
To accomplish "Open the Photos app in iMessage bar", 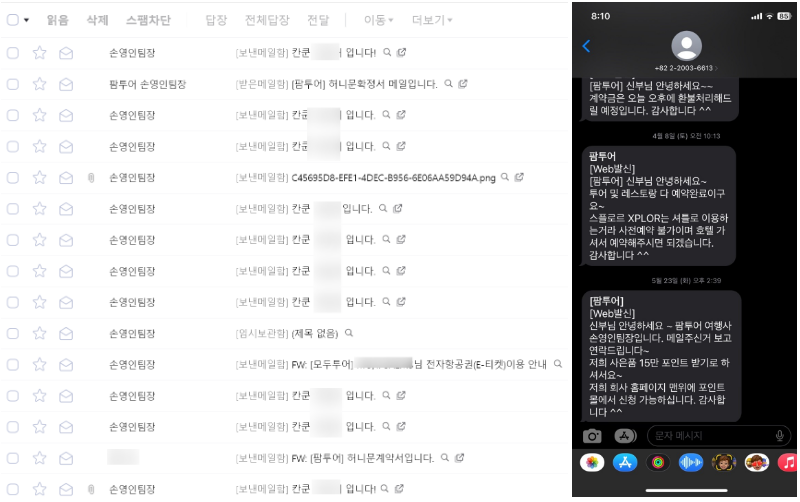I will click(592, 463).
